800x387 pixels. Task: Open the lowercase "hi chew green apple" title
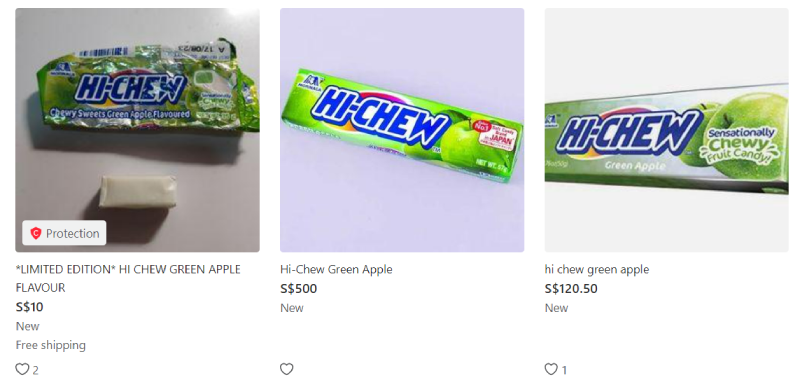click(597, 269)
